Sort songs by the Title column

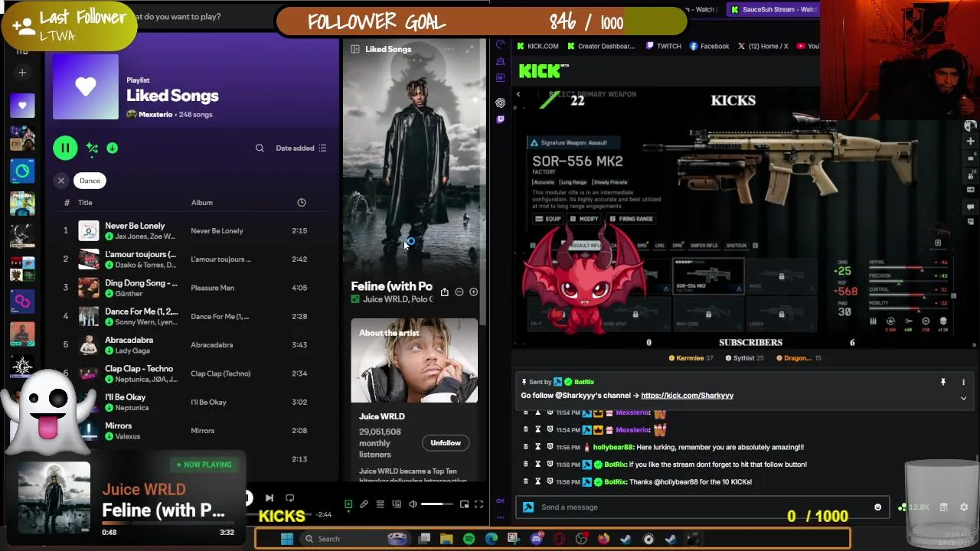click(x=85, y=203)
